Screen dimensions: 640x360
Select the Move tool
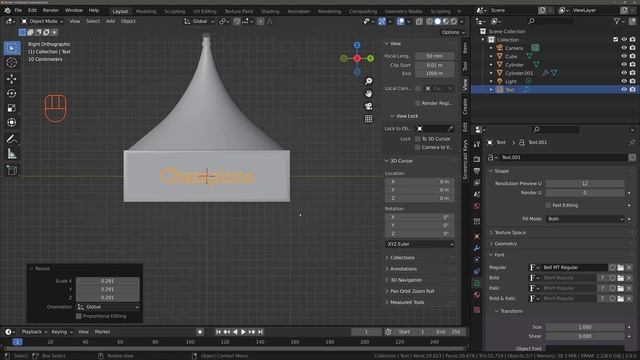12,79
